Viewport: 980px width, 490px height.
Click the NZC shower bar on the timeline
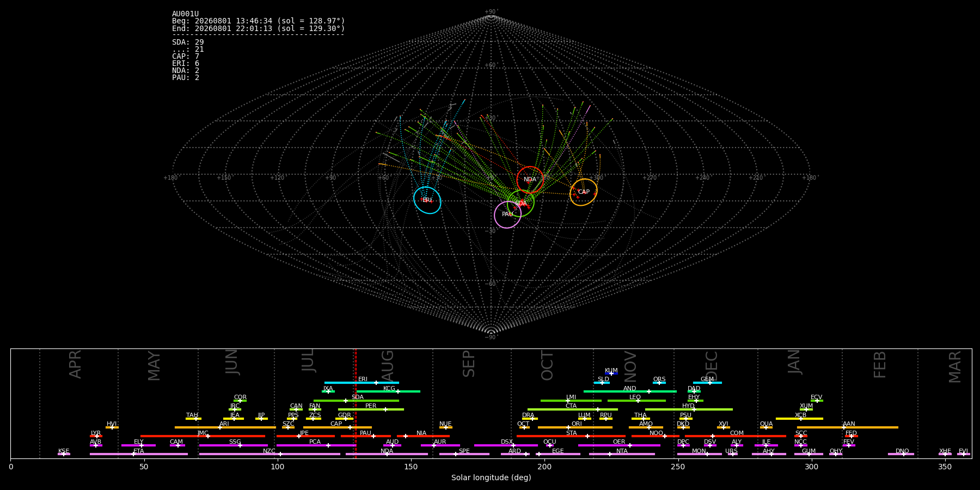point(269,454)
